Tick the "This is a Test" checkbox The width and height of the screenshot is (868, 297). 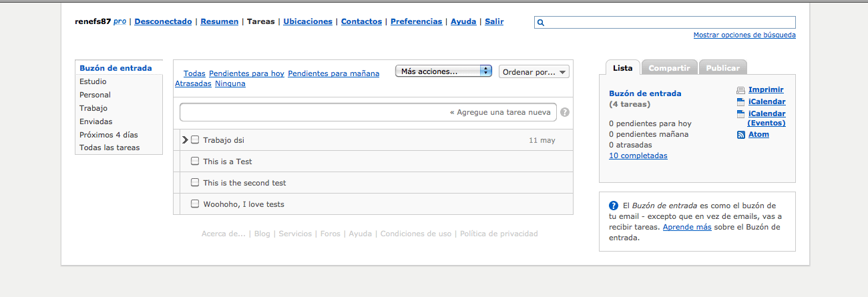(x=195, y=162)
